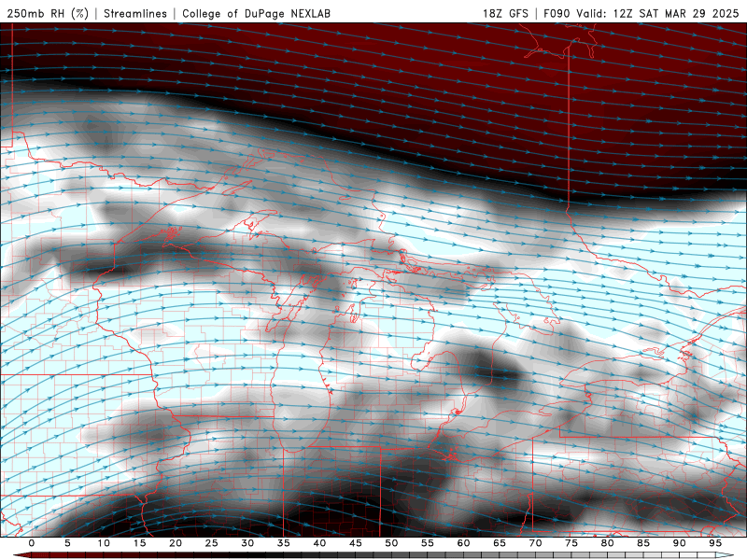The height and width of the screenshot is (560, 747).
Task: Select the "65" humidity scale value
Action: coord(500,543)
